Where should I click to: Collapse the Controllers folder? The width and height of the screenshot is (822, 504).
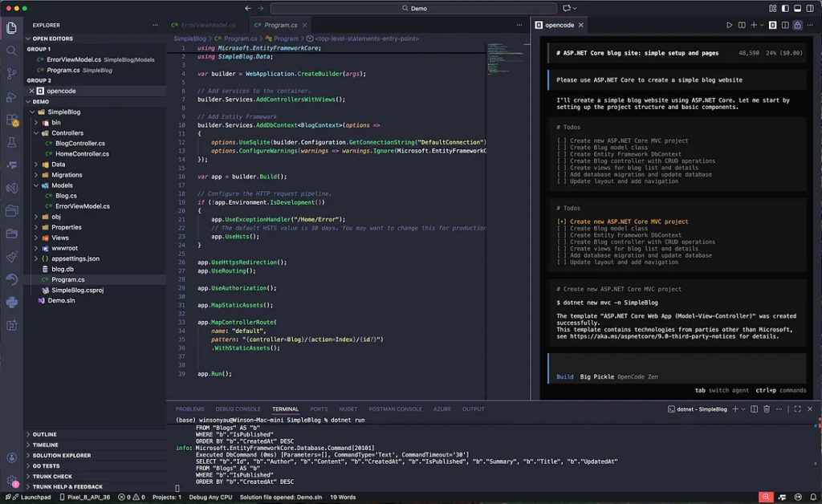coord(67,133)
